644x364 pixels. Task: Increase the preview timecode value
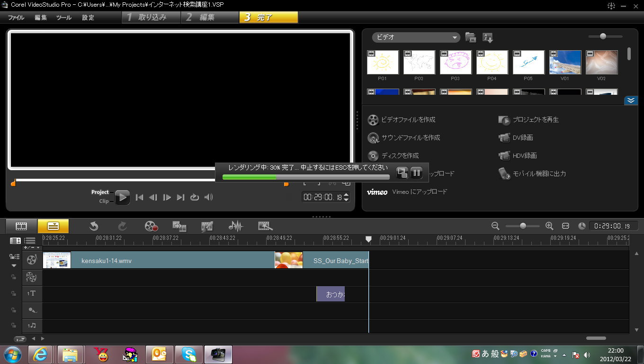pyautogui.click(x=346, y=195)
